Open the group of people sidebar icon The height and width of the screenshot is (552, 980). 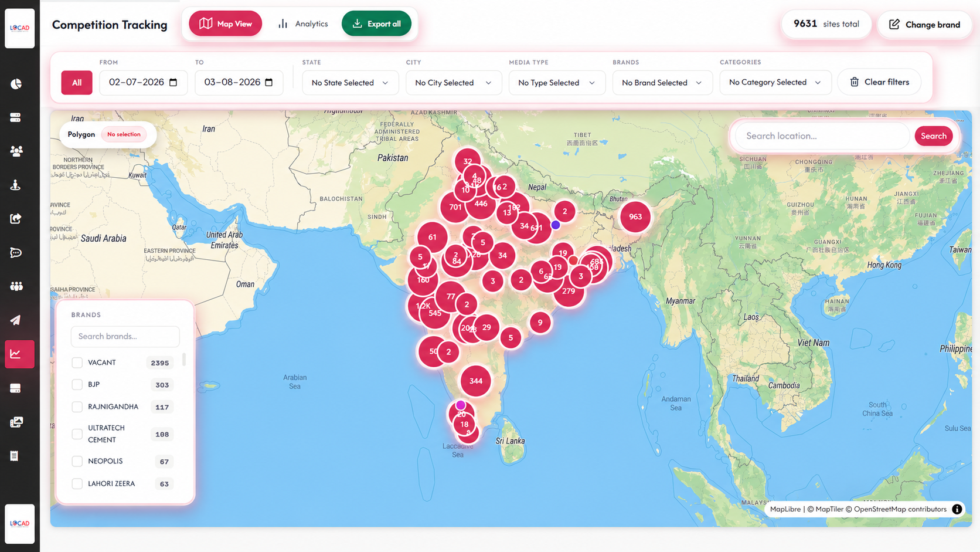(16, 286)
